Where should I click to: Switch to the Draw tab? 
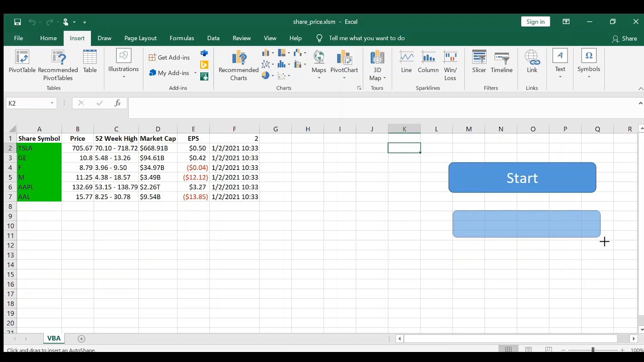click(x=105, y=38)
